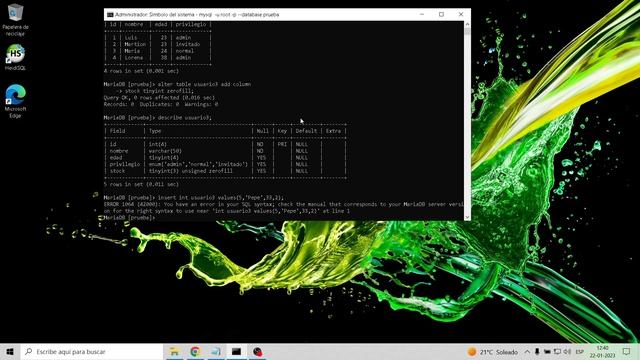Open the network icon in the tray

(557, 352)
